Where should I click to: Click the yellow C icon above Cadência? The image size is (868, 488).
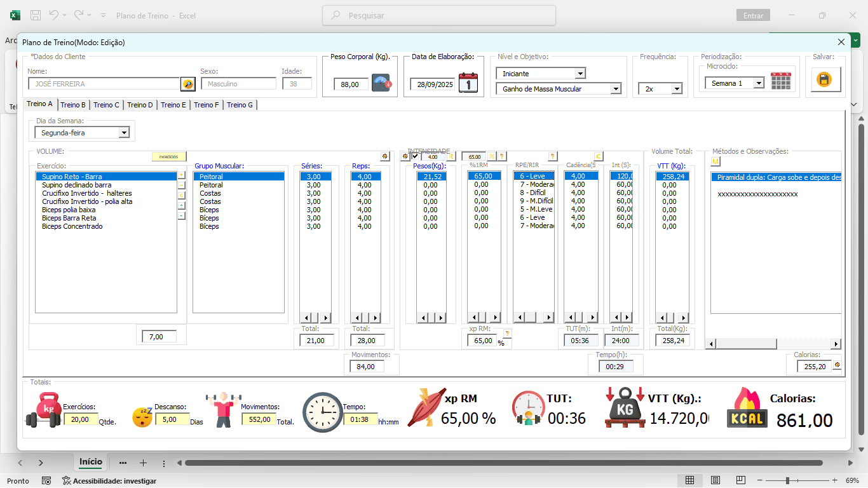[598, 156]
